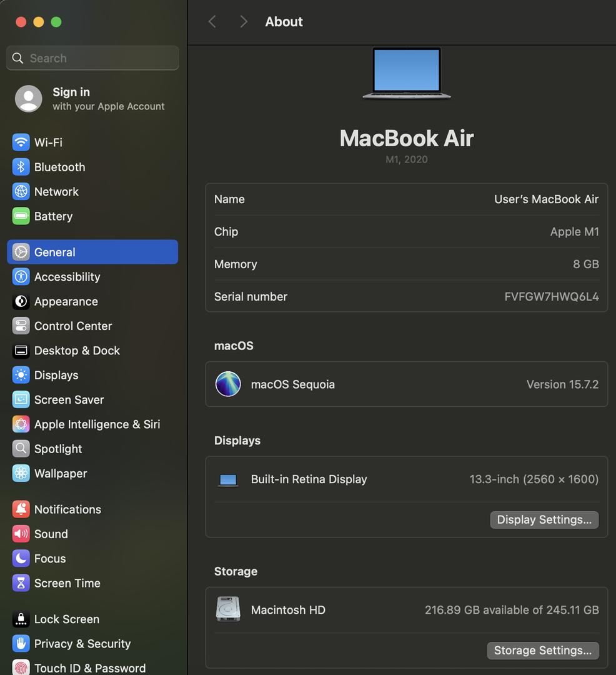This screenshot has height=675, width=616.
Task: Click the Accessibility icon
Action: pos(21,277)
